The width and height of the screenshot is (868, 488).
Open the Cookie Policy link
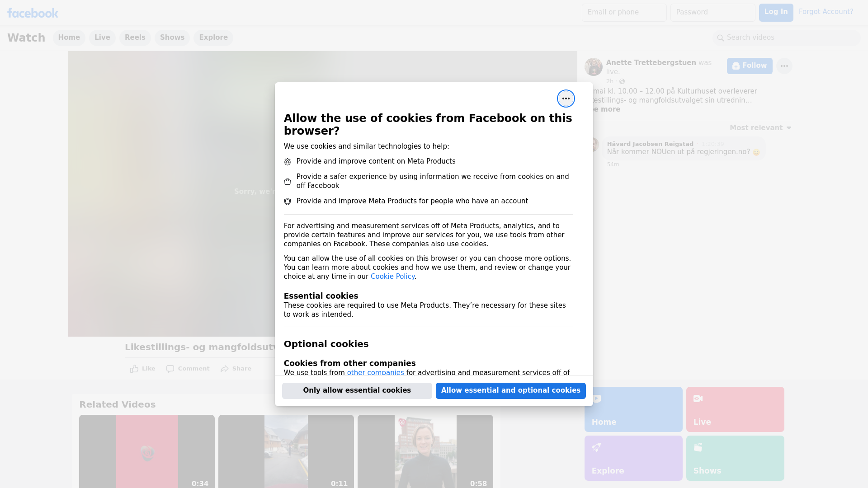point(392,277)
